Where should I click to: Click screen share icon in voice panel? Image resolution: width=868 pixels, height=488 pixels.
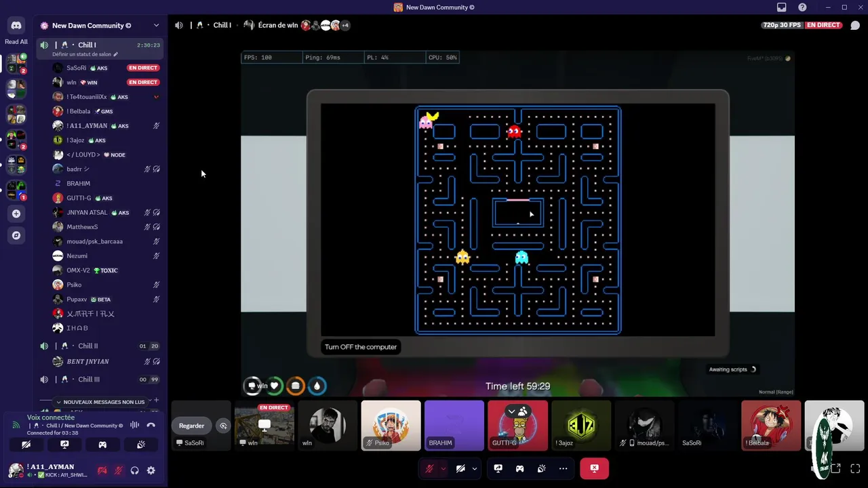point(64,445)
